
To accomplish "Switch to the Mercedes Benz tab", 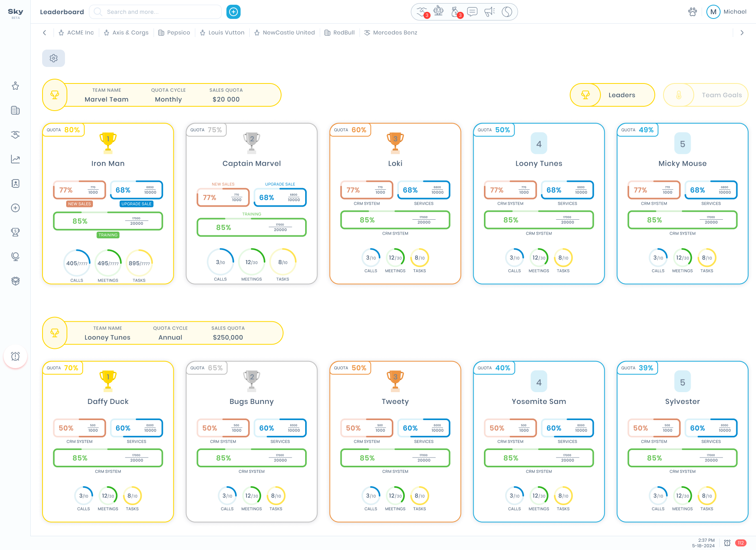I will click(391, 33).
